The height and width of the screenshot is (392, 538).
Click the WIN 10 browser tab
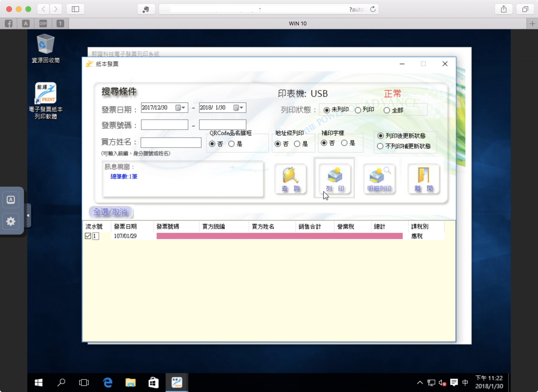click(x=298, y=24)
